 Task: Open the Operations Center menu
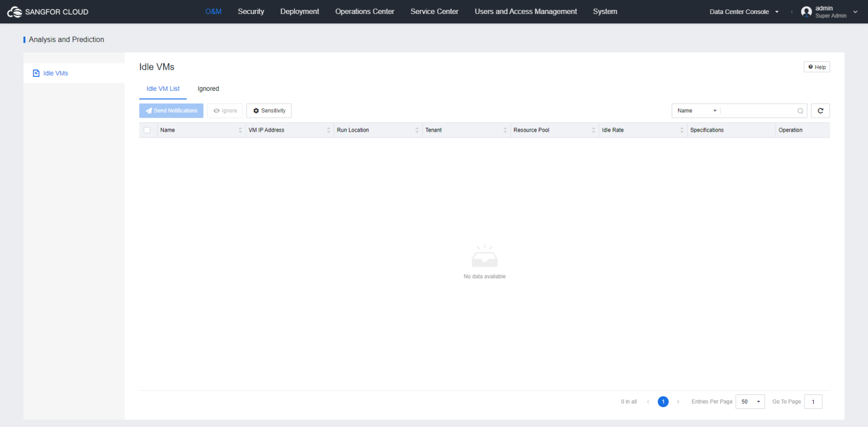(x=365, y=12)
